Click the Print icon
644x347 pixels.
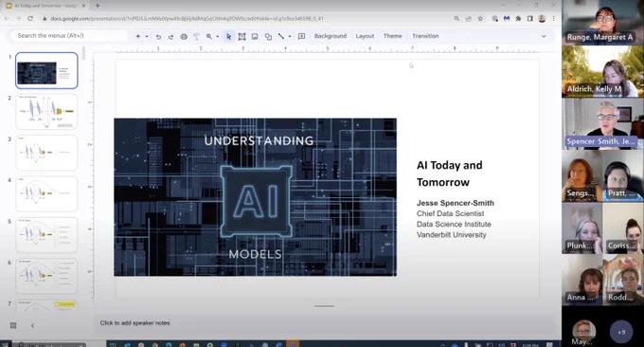pos(184,37)
